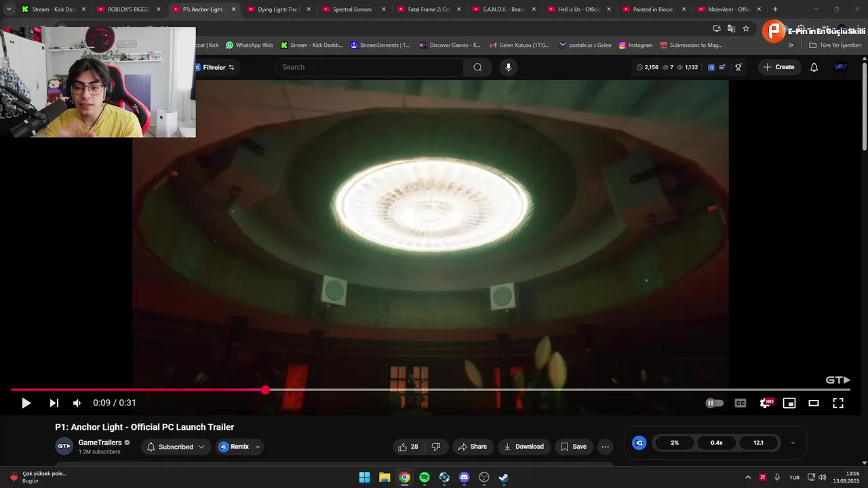Search with voice microphone
Viewport: 868px width, 488px height.
509,67
